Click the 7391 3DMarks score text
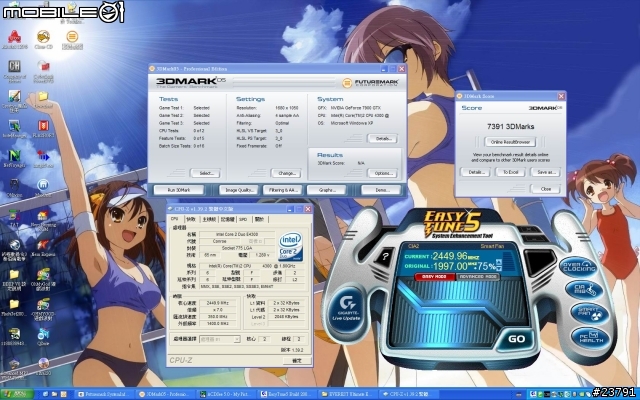640x400 pixels. click(510, 127)
